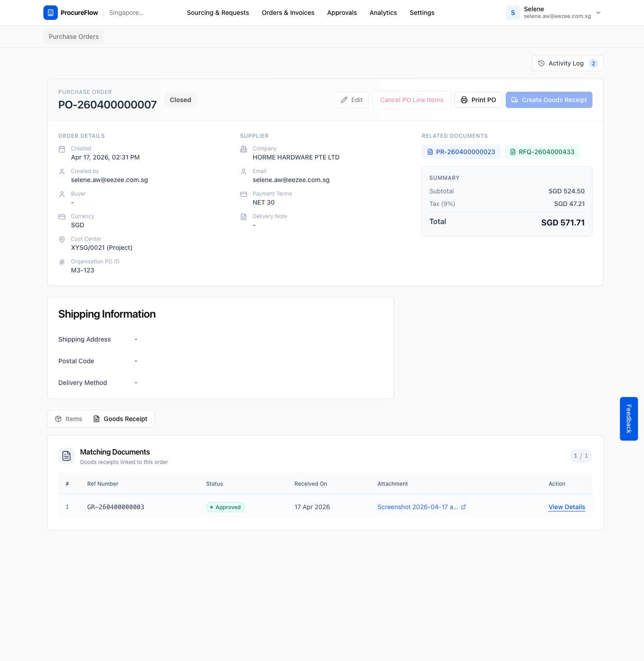Click Cancel PO Line Items
The width and height of the screenshot is (644, 661).
pyautogui.click(x=412, y=100)
